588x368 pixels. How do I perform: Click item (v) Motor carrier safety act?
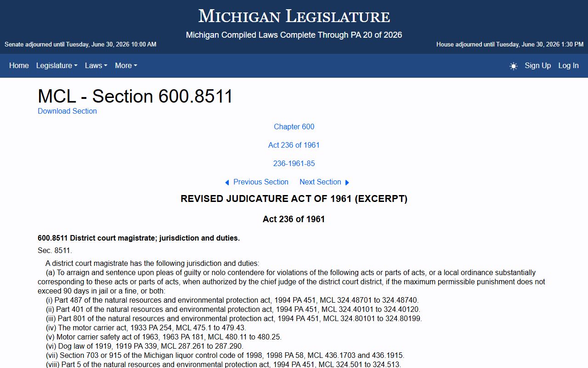click(164, 337)
